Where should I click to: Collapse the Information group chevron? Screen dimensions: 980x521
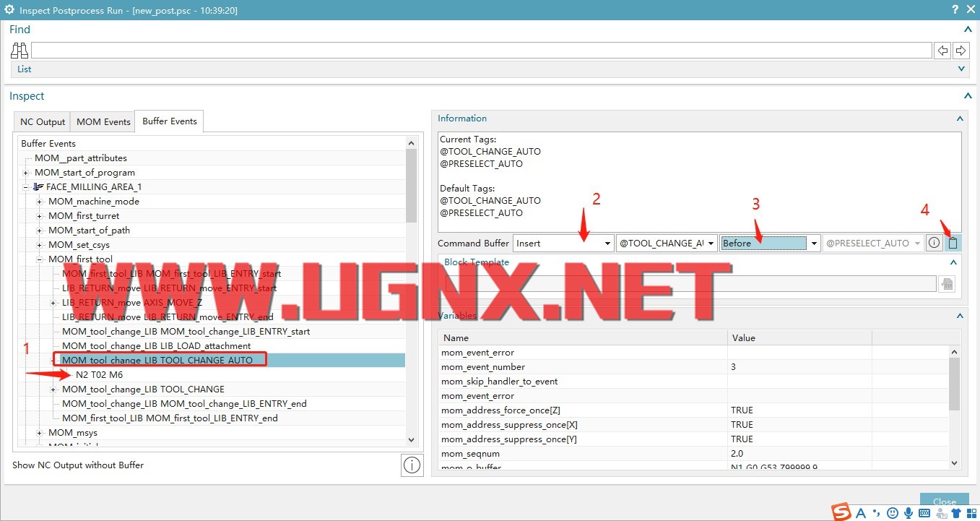(x=960, y=119)
